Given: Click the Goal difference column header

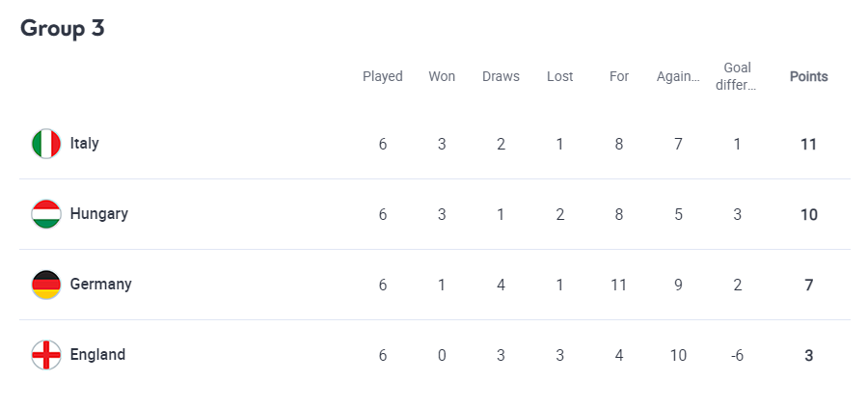Looking at the screenshot, I should (x=738, y=76).
